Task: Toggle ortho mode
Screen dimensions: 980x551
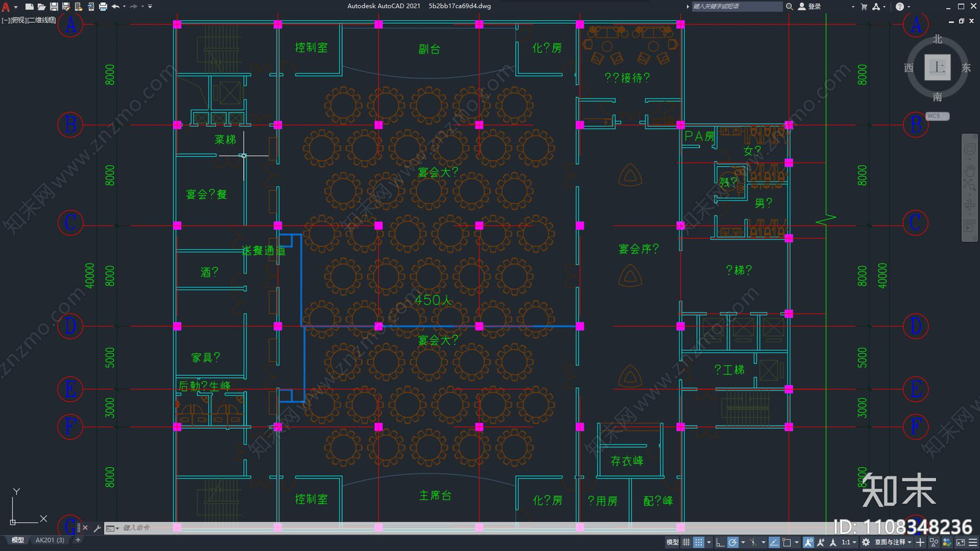Action: click(720, 542)
